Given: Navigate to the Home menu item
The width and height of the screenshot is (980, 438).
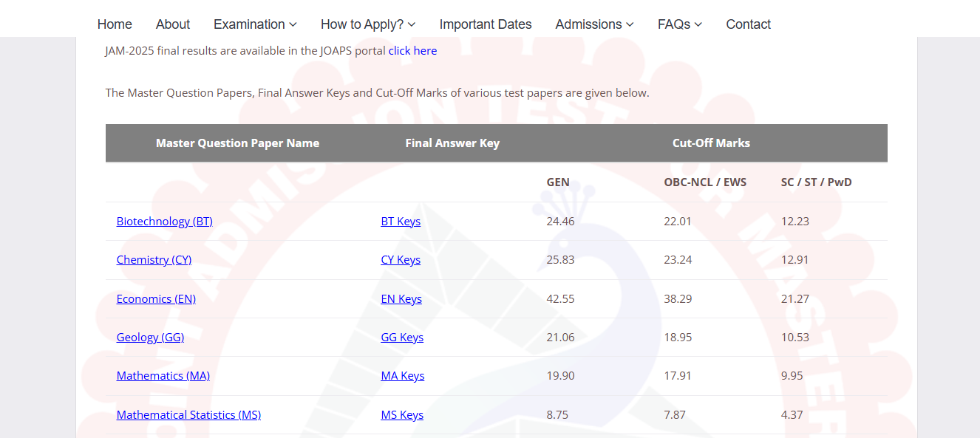Looking at the screenshot, I should [115, 24].
